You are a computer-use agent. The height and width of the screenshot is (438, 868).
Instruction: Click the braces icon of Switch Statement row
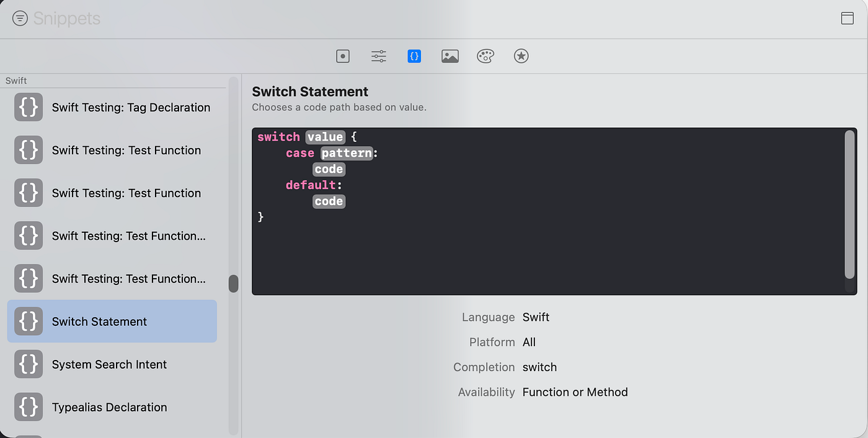pos(29,322)
